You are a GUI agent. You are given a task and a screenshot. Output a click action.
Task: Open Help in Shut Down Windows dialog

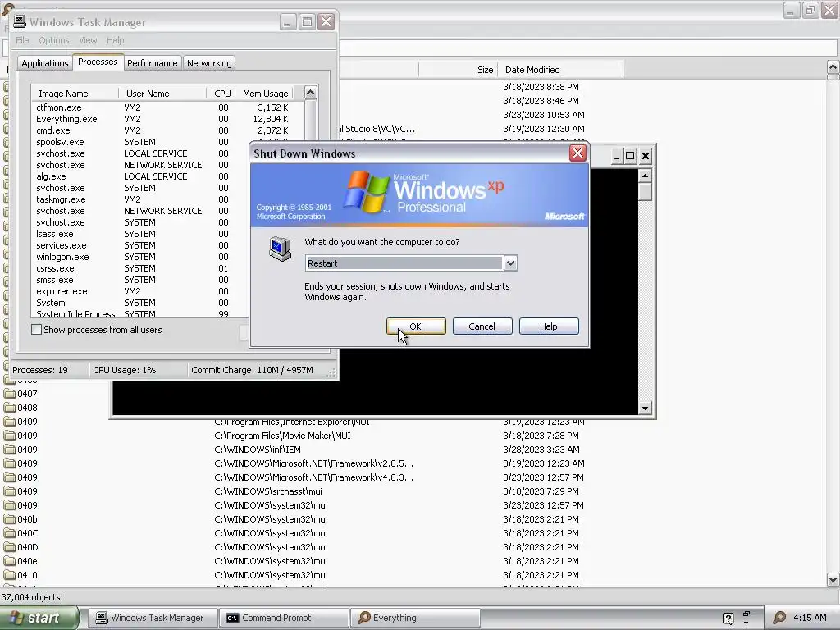(549, 326)
